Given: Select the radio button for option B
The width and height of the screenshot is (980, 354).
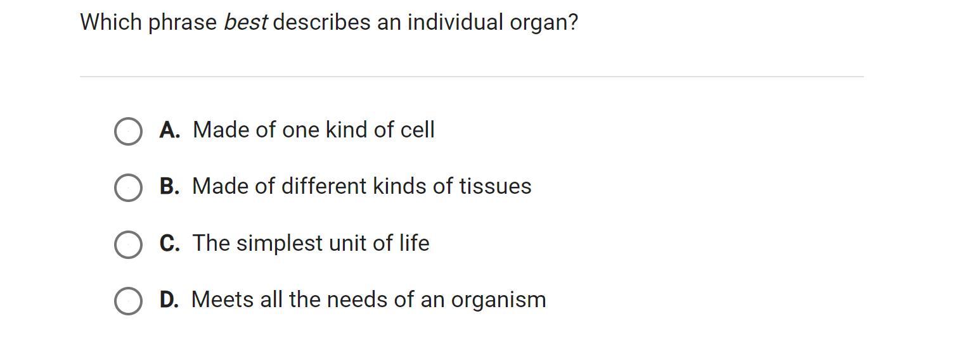Looking at the screenshot, I should [128, 187].
